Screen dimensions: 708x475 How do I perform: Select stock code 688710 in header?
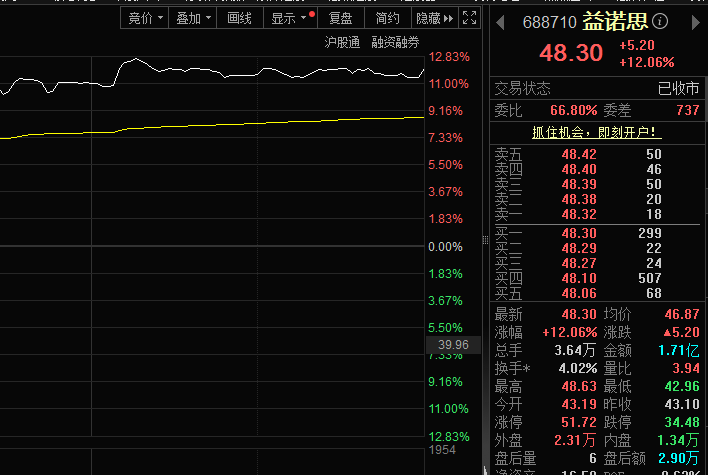(551, 21)
